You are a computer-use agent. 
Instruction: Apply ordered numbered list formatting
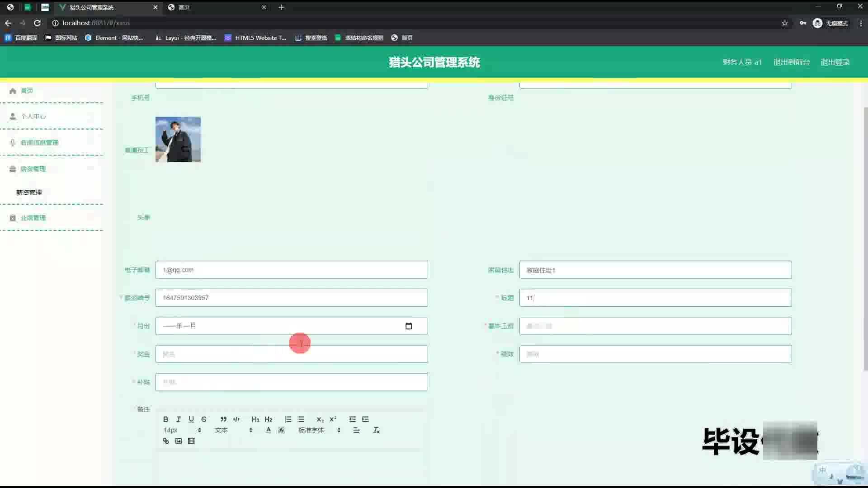[x=288, y=419]
